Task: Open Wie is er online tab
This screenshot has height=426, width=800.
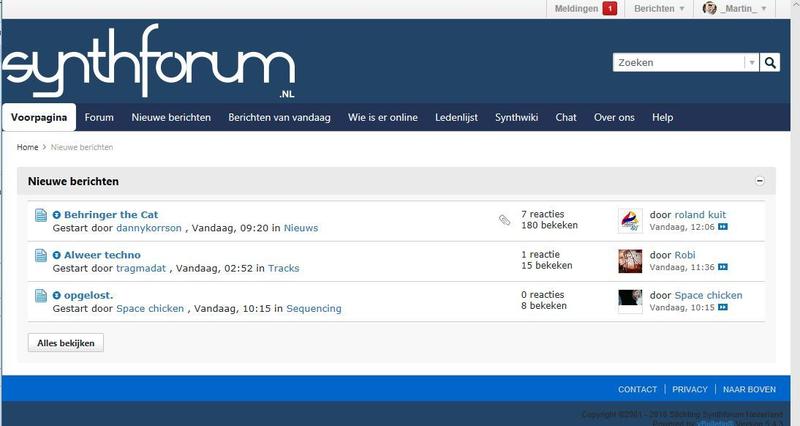Action: pos(383,117)
